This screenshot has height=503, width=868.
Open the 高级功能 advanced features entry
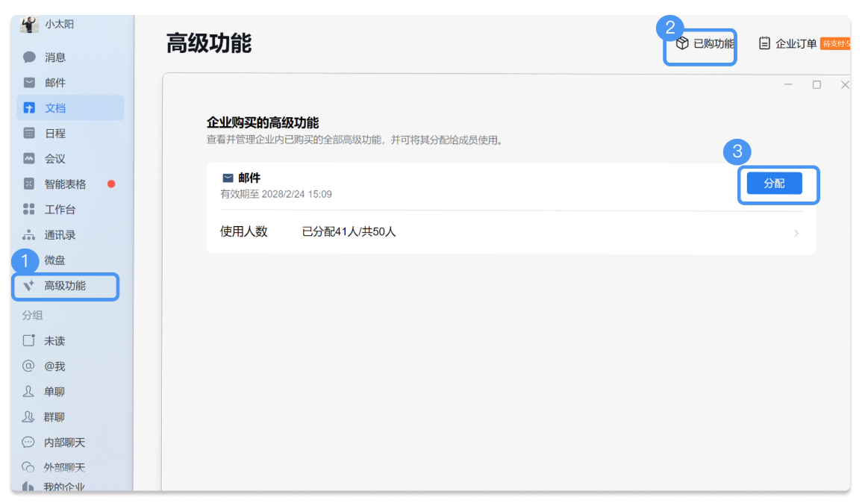tap(65, 286)
